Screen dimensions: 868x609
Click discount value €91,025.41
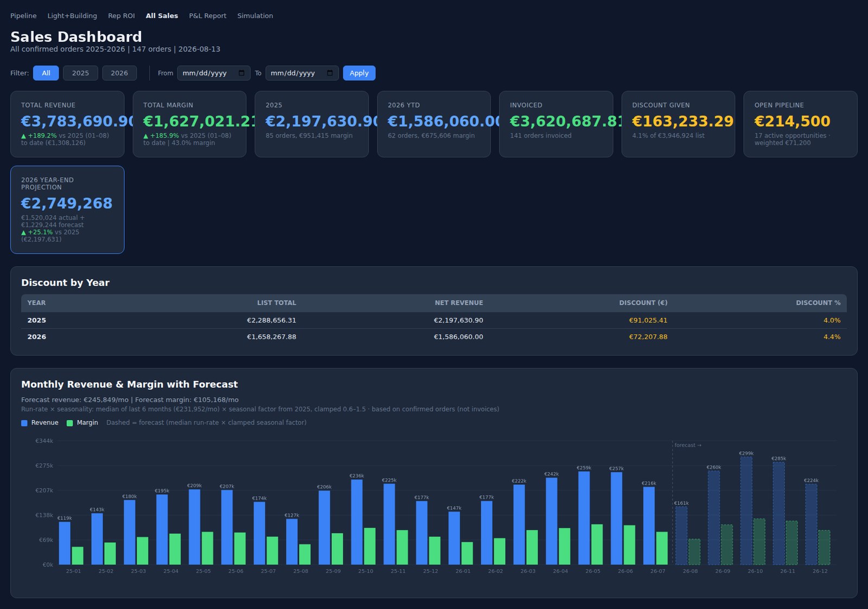click(648, 320)
